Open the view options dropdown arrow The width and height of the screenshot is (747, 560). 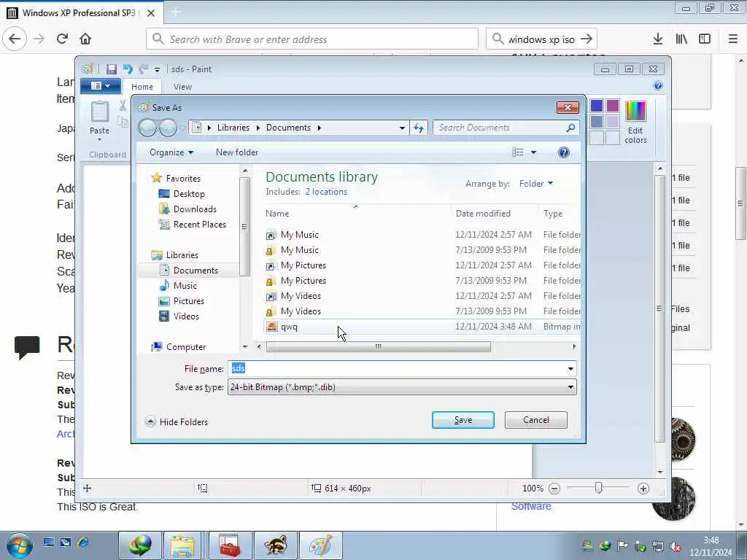(x=533, y=152)
